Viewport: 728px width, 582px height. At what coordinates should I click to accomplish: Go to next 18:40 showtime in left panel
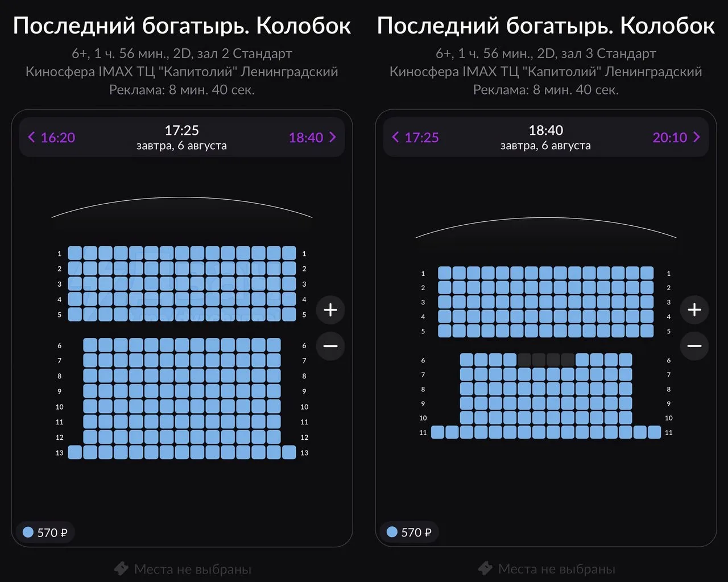(x=312, y=137)
